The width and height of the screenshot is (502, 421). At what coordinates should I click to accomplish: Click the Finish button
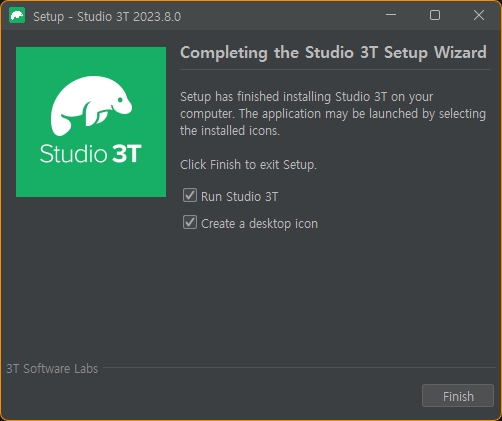click(x=458, y=396)
